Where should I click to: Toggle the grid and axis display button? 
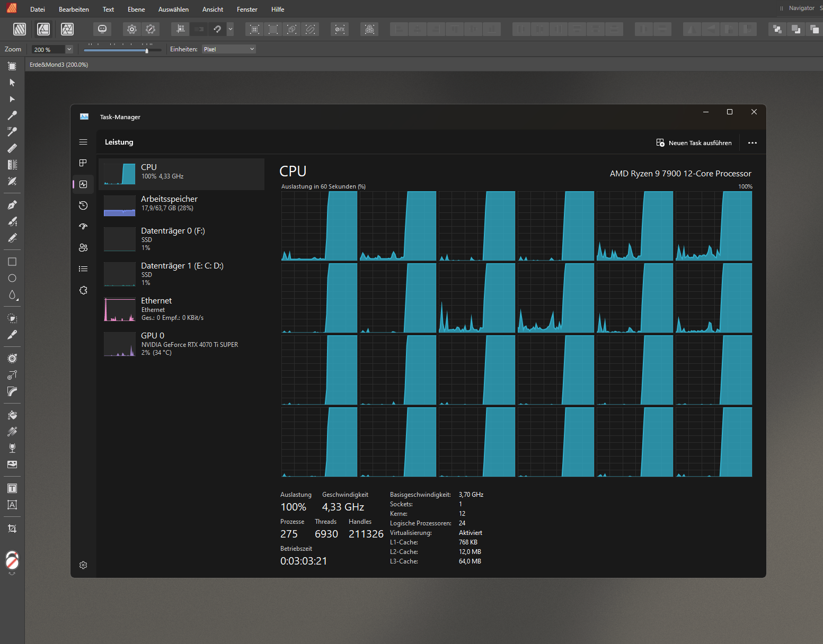coord(181,29)
